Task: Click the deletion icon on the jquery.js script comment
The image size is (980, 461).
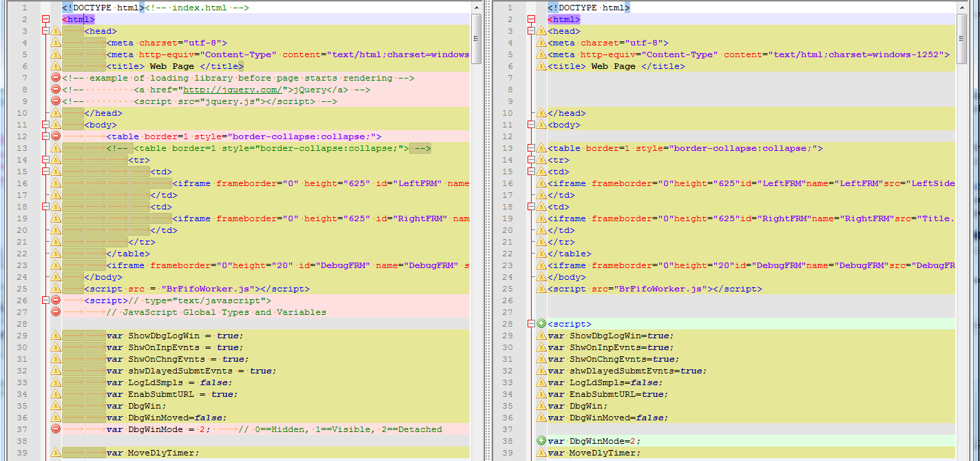Action: point(56,101)
